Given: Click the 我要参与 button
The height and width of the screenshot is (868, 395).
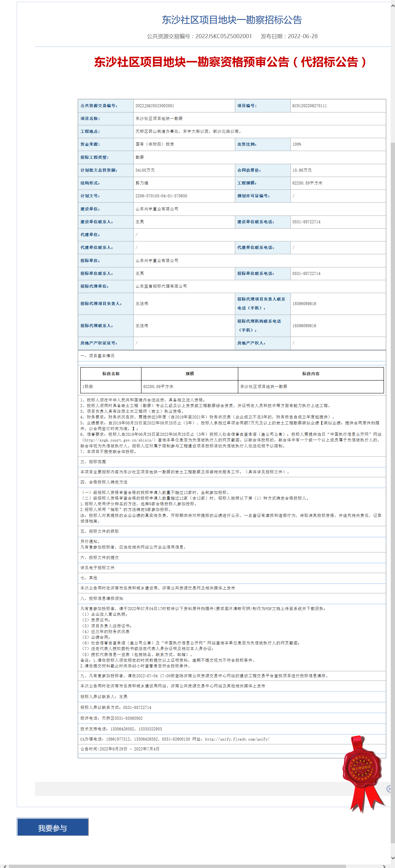Looking at the screenshot, I should pyautogui.click(x=53, y=828).
